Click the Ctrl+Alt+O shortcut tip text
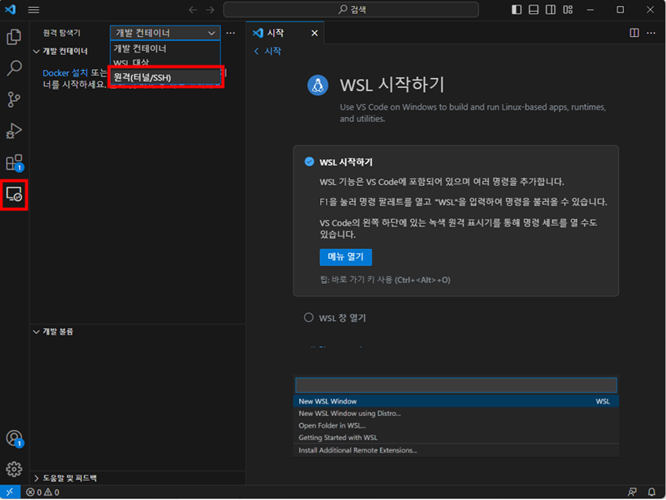Image resolution: width=666 pixels, height=500 pixels. pyautogui.click(x=385, y=280)
